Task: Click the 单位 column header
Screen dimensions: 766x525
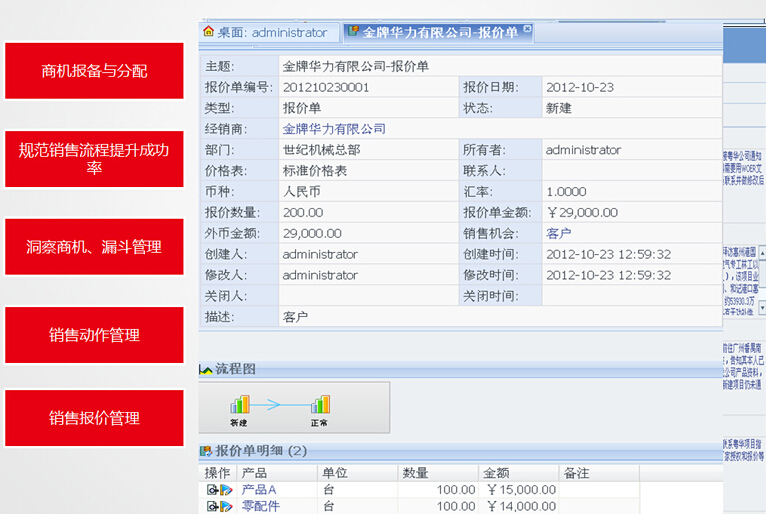Action: (358, 473)
